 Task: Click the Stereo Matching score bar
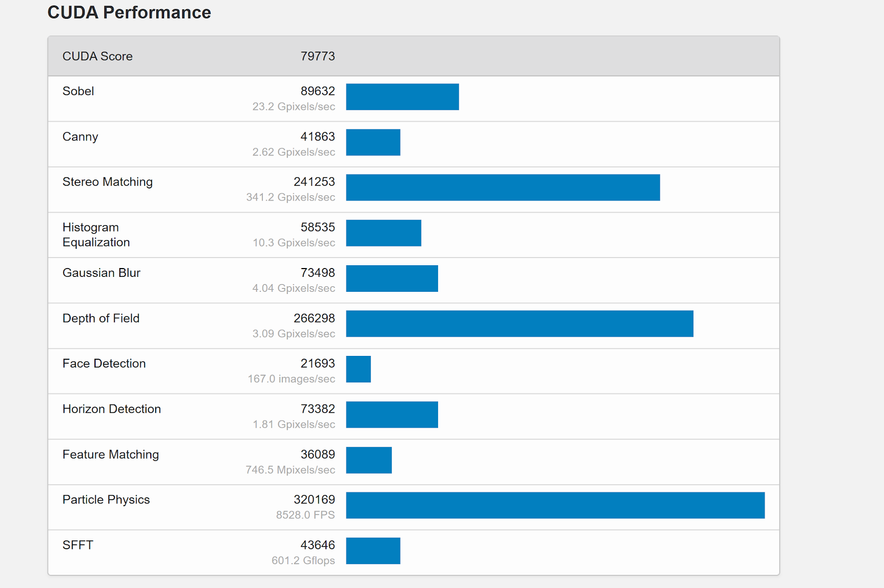click(503, 187)
